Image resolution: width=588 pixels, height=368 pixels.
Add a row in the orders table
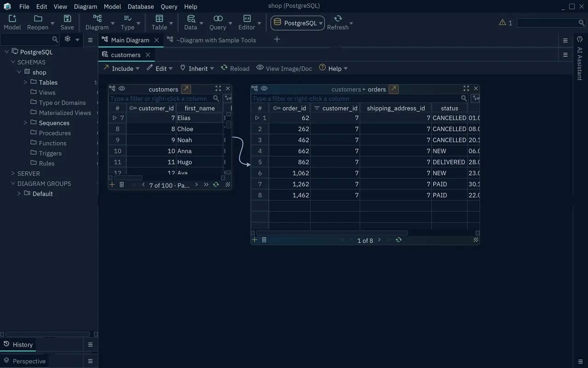(x=254, y=240)
